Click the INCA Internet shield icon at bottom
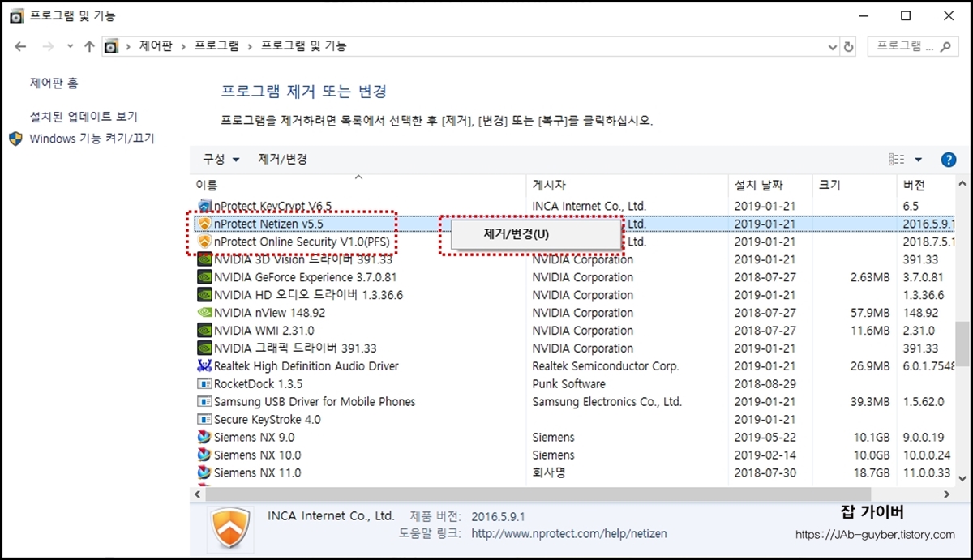 (x=229, y=527)
